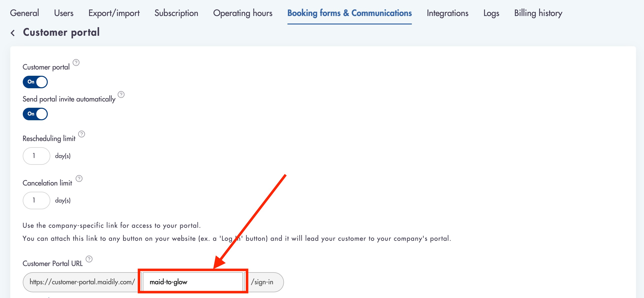View the Logs tab
This screenshot has width=644, height=298.
tap(491, 13)
